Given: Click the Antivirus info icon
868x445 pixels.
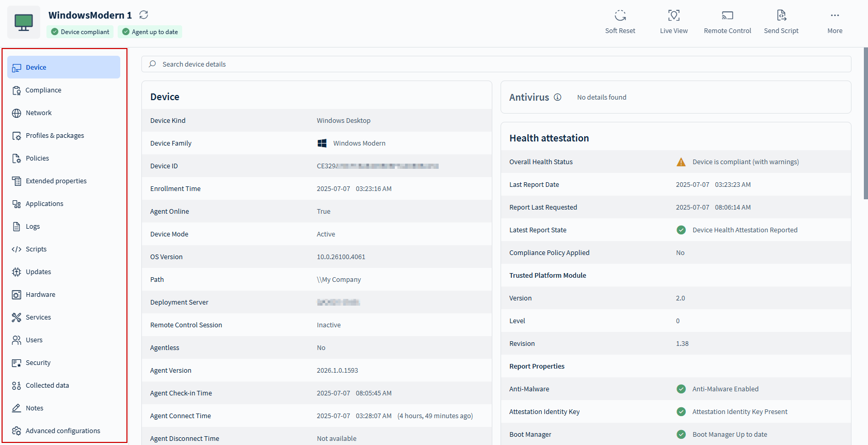Looking at the screenshot, I should 557,97.
